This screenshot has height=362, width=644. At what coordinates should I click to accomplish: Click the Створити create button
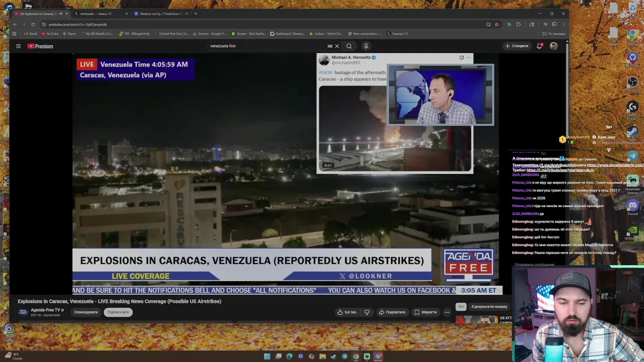coord(517,46)
